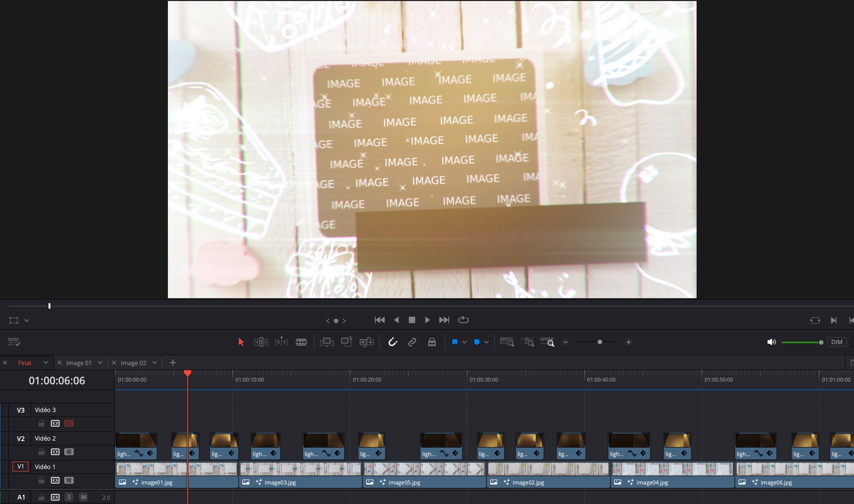Click the Position Lock icon
This screenshot has height=504, width=854.
coord(432,342)
